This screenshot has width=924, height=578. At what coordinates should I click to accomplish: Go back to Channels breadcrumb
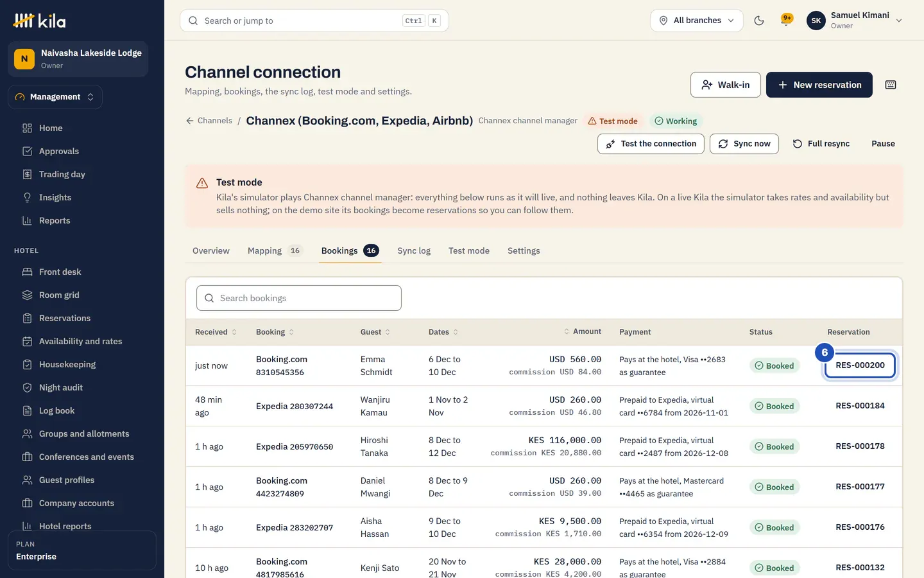[x=209, y=121]
